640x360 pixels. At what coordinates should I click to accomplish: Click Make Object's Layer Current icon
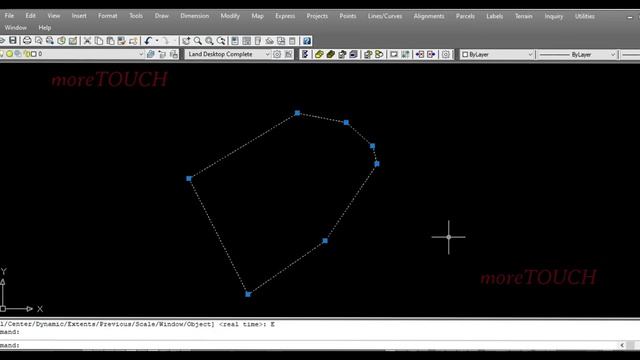pyautogui.click(x=162, y=54)
